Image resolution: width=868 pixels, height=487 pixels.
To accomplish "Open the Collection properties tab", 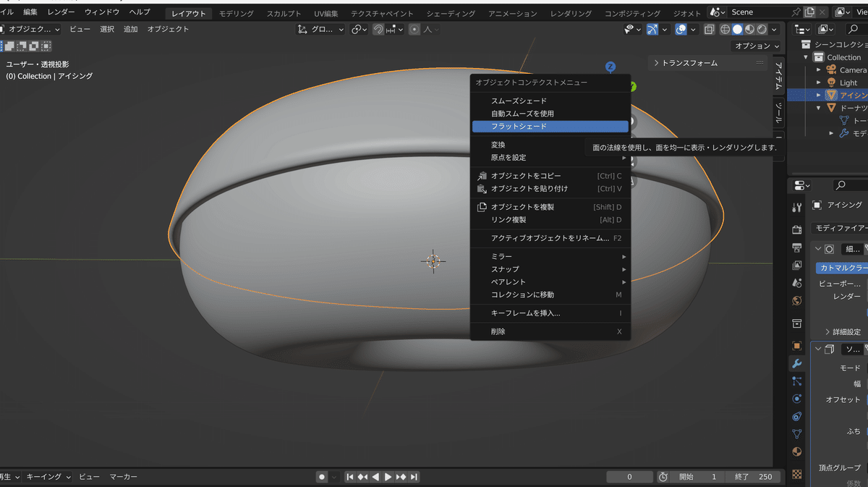I will click(797, 323).
